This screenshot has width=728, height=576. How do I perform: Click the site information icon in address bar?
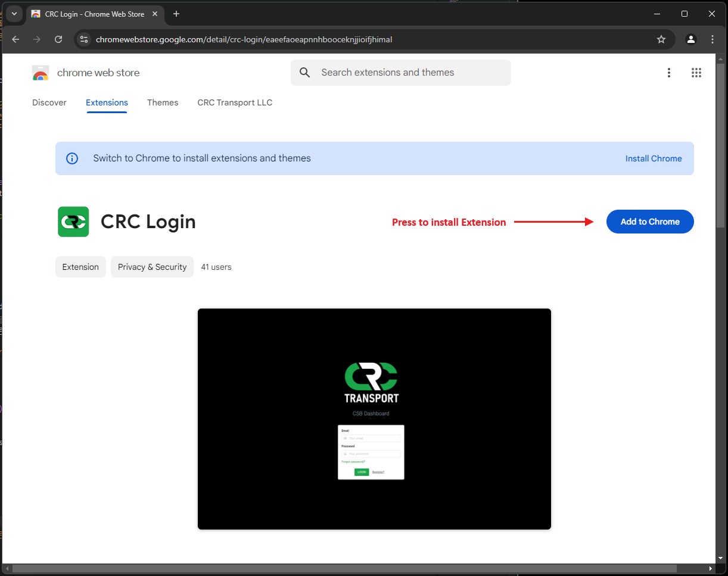click(84, 39)
